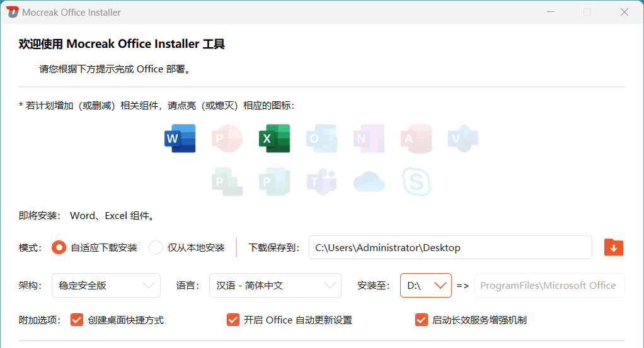Enable the Outlook component icon
Viewport: 644px width, 348px height.
click(x=321, y=138)
